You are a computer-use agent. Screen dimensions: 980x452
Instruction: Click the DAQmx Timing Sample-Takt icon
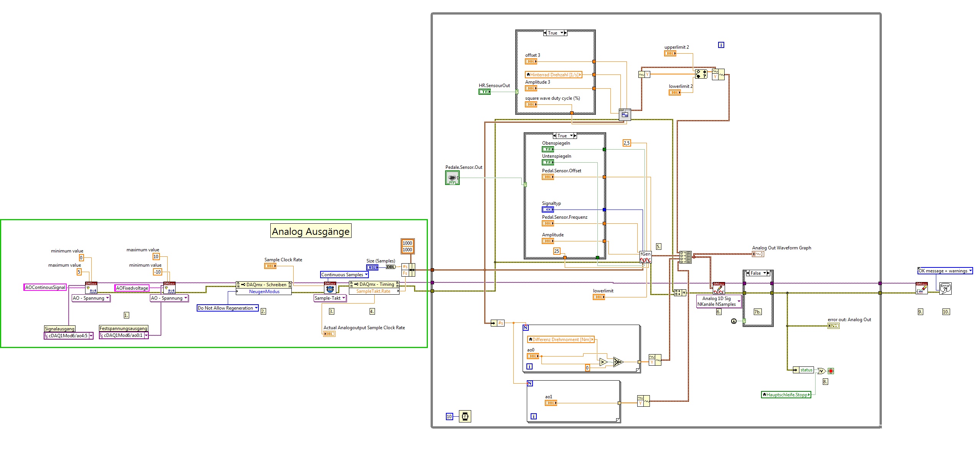click(x=330, y=288)
